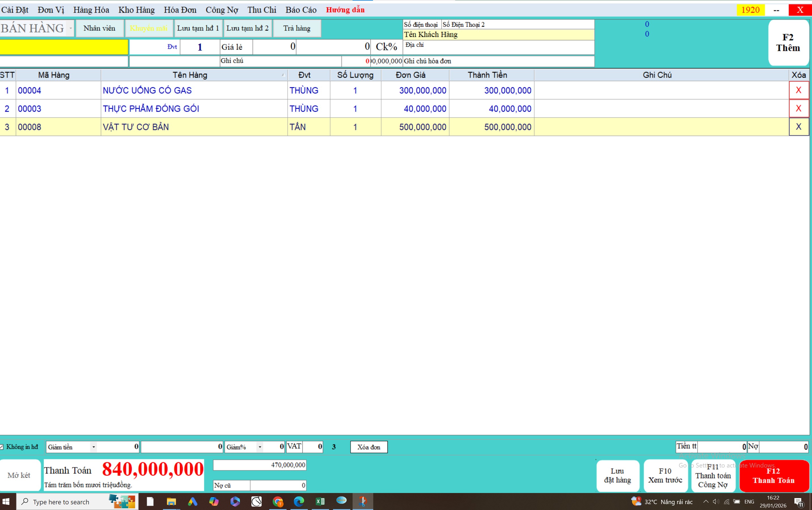The height and width of the screenshot is (510, 812).
Task: Expand the BÁN HÀNG mode dropdown
Action: click(x=71, y=28)
